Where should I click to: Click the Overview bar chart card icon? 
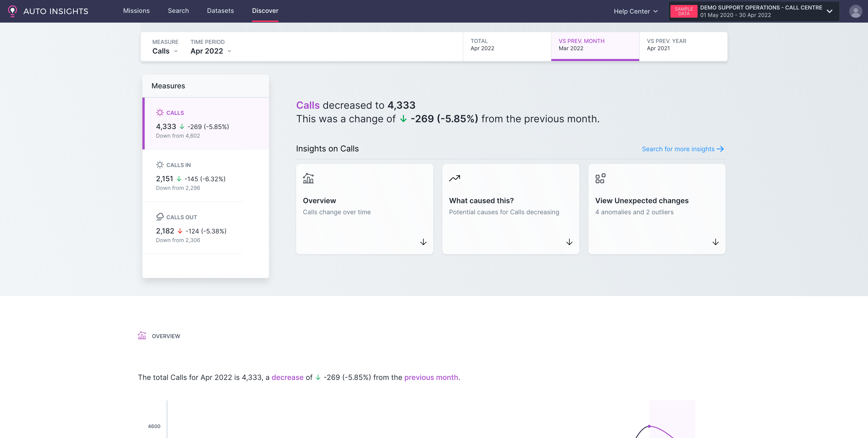click(308, 178)
